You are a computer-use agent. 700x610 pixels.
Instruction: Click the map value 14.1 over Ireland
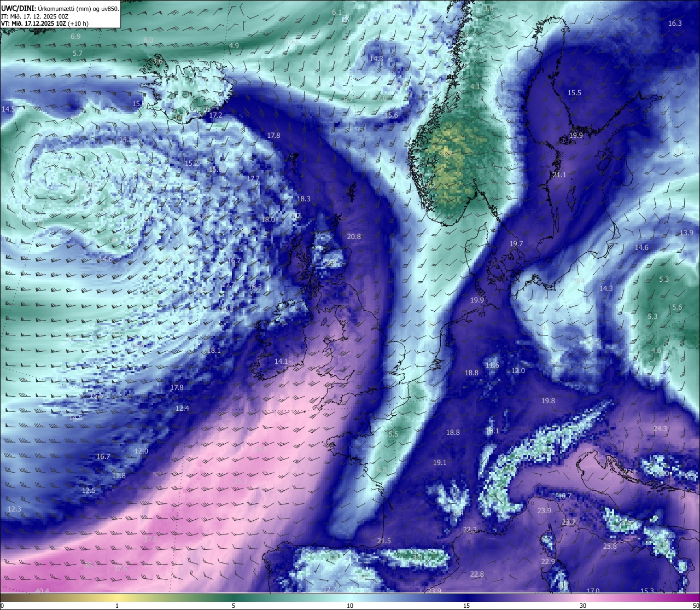coord(281,362)
